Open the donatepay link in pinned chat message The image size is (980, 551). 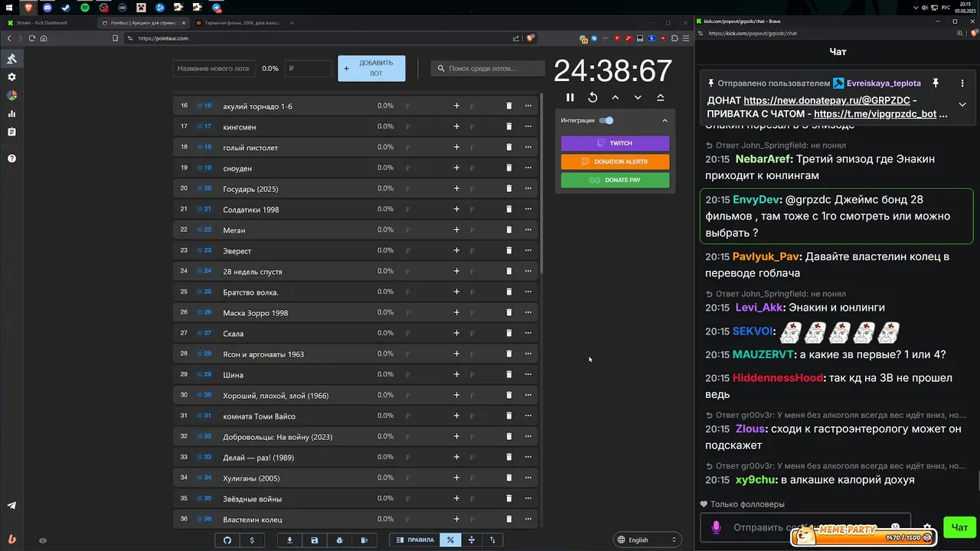pos(827,100)
